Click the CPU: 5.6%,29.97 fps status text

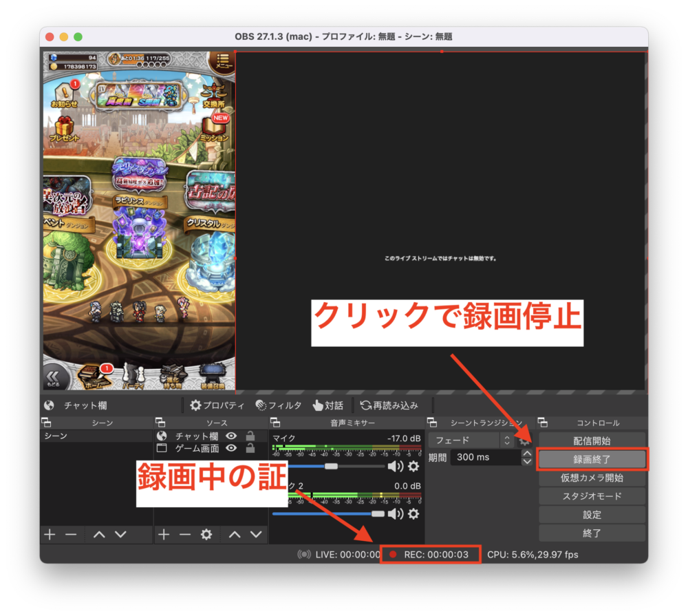pos(533,554)
